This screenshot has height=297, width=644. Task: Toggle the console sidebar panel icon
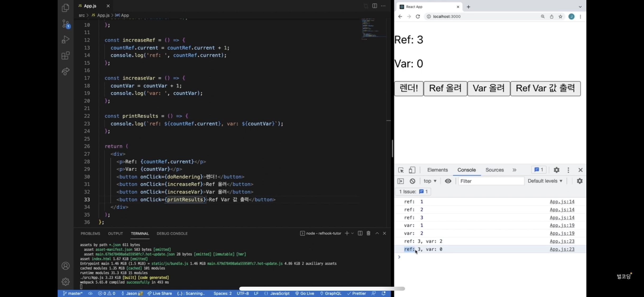coord(401,181)
